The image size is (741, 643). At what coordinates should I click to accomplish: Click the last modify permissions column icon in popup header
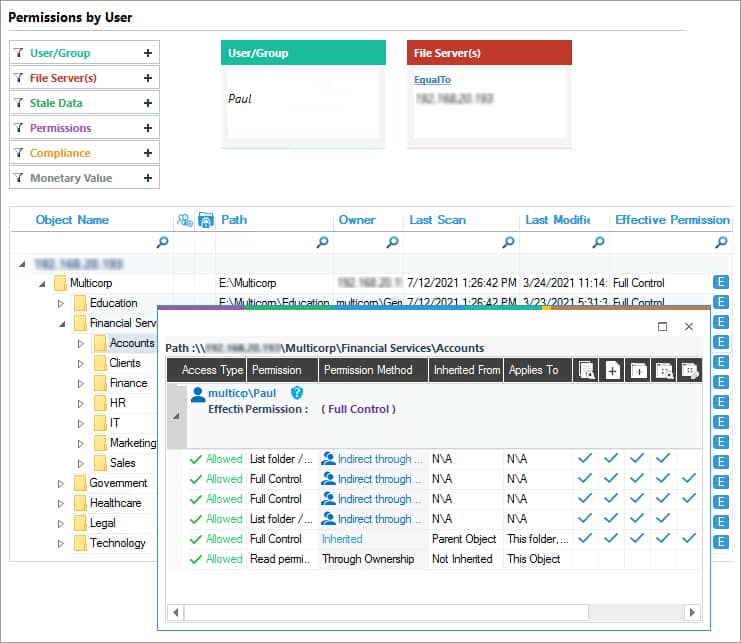click(689, 370)
